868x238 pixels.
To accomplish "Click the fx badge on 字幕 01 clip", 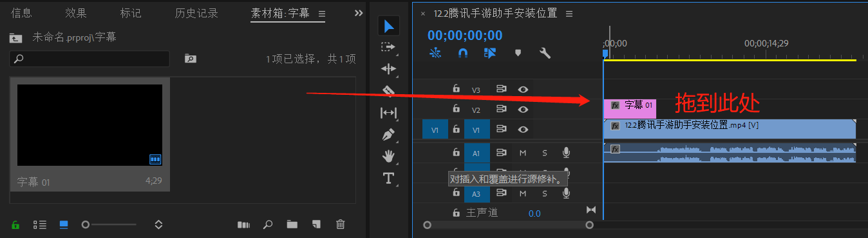I will coord(615,105).
